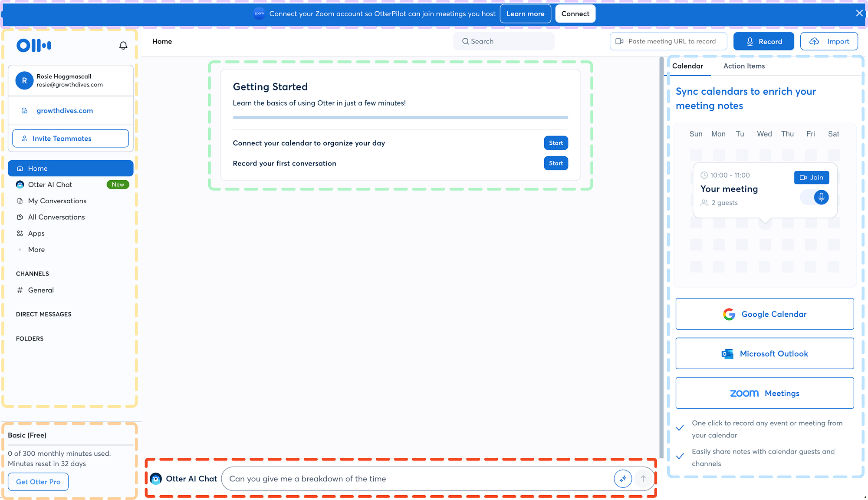Toggle the microphone switch for Your meeting
Screen dimensions: 868x500
(x=815, y=197)
